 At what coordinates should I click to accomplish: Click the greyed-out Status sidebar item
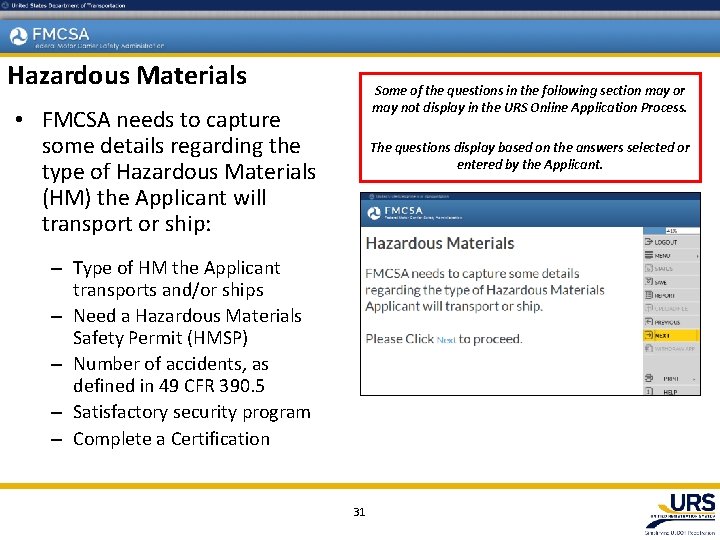point(671,269)
